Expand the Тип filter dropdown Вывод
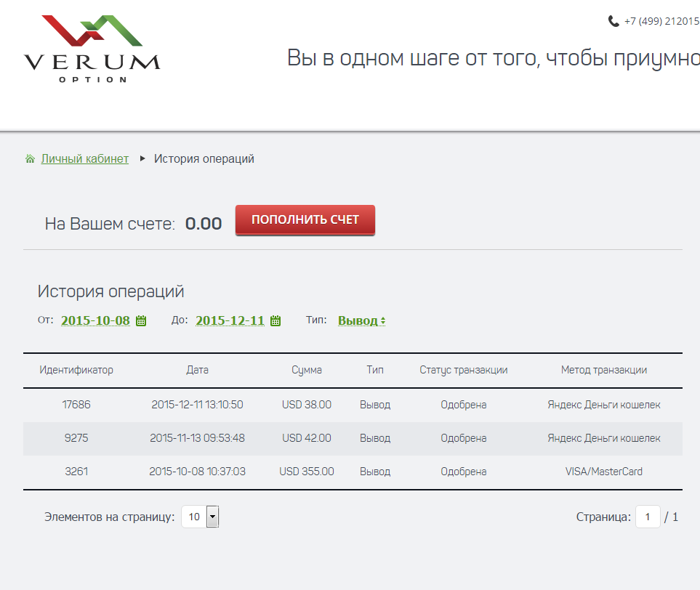This screenshot has height=590, width=700. [x=361, y=320]
